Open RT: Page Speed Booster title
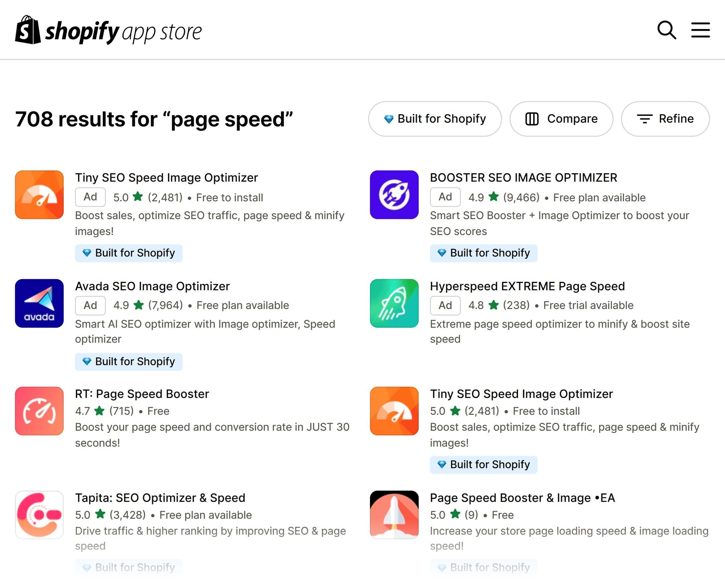 coord(142,394)
